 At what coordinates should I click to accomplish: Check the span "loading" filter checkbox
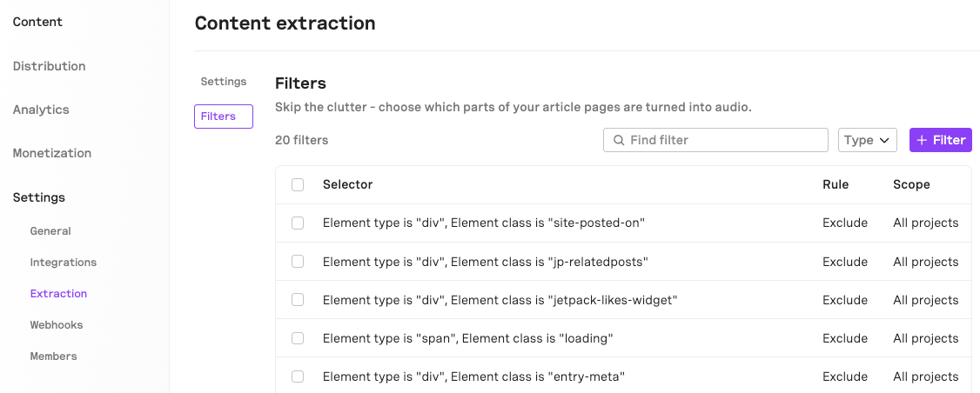click(x=298, y=338)
